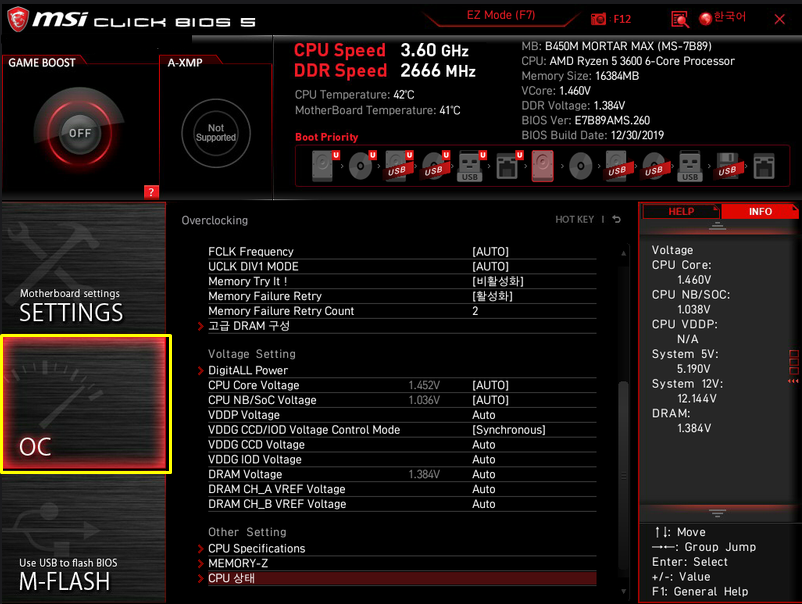The height and width of the screenshot is (604, 802).
Task: Open the SETTINGS motherboard settings section
Action: click(84, 267)
